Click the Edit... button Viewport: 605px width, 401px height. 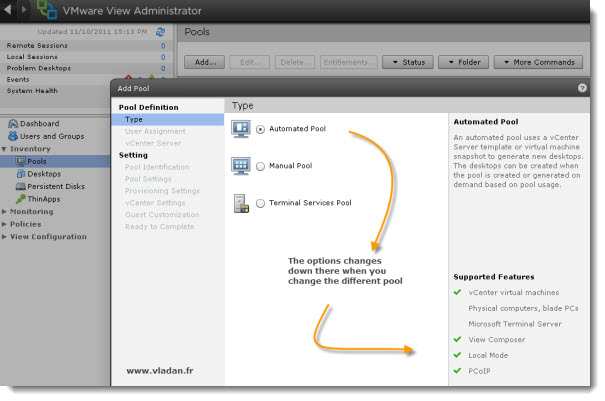coord(250,62)
